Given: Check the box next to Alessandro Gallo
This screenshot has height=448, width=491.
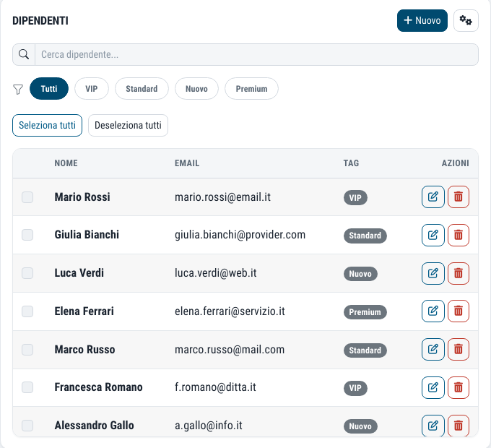Looking at the screenshot, I should click(27, 425).
